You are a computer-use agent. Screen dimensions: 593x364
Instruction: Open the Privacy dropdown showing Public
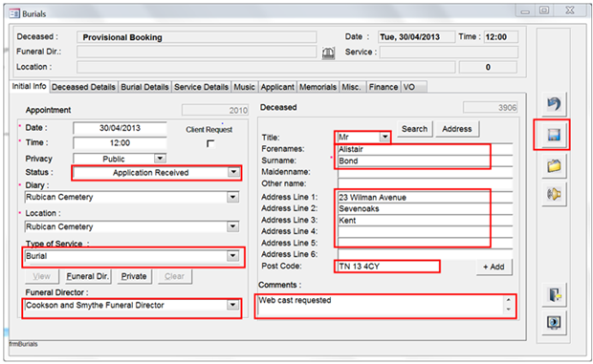tap(160, 159)
